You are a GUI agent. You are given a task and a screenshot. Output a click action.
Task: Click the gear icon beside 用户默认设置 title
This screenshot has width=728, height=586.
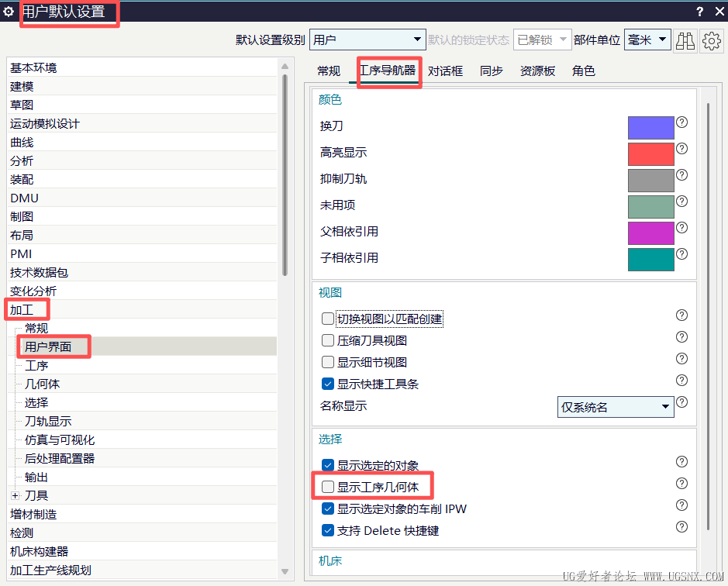9,12
